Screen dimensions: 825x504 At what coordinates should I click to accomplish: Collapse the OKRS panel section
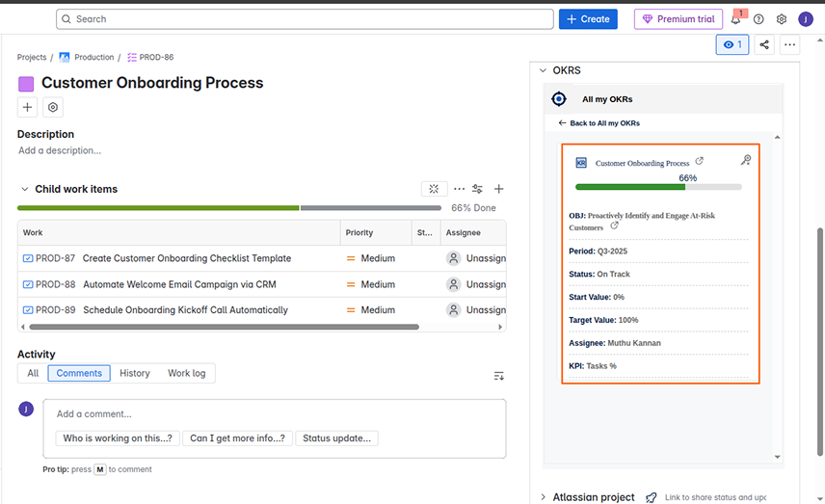[x=543, y=70]
